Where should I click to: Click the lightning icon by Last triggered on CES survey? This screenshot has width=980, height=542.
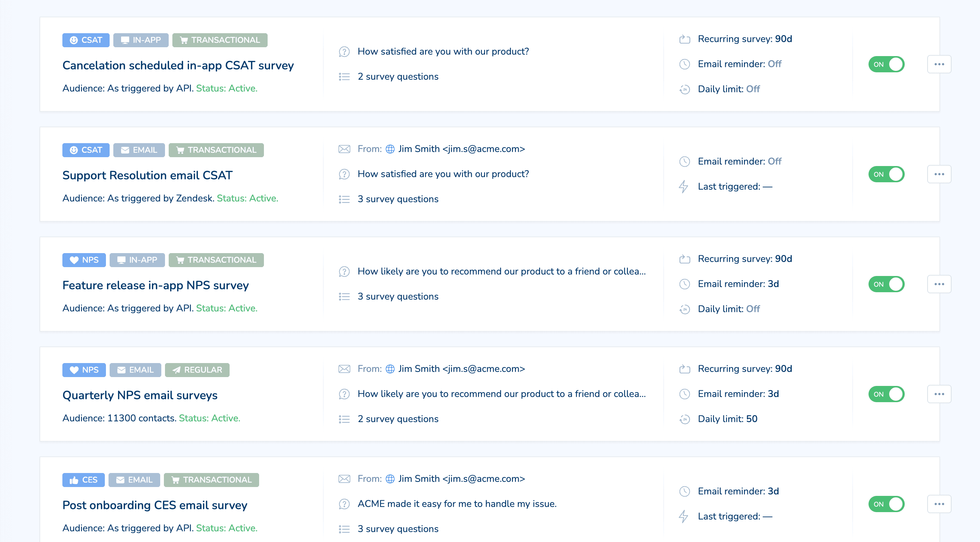(x=684, y=517)
